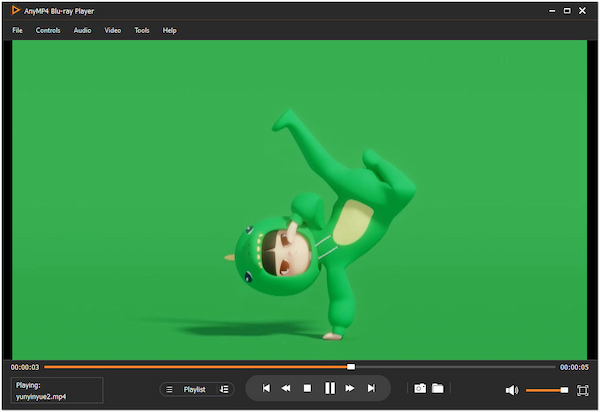Click the rewind button
Viewport: 600px width, 412px height.
click(x=286, y=388)
